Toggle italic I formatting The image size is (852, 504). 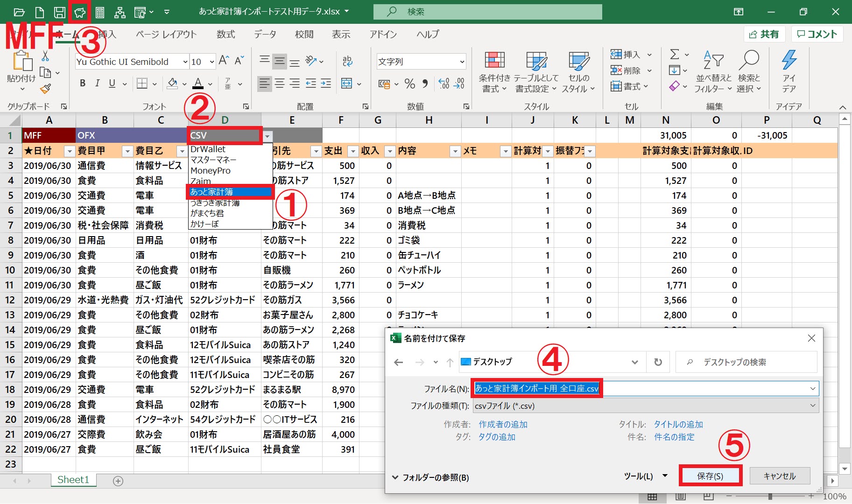pos(97,84)
